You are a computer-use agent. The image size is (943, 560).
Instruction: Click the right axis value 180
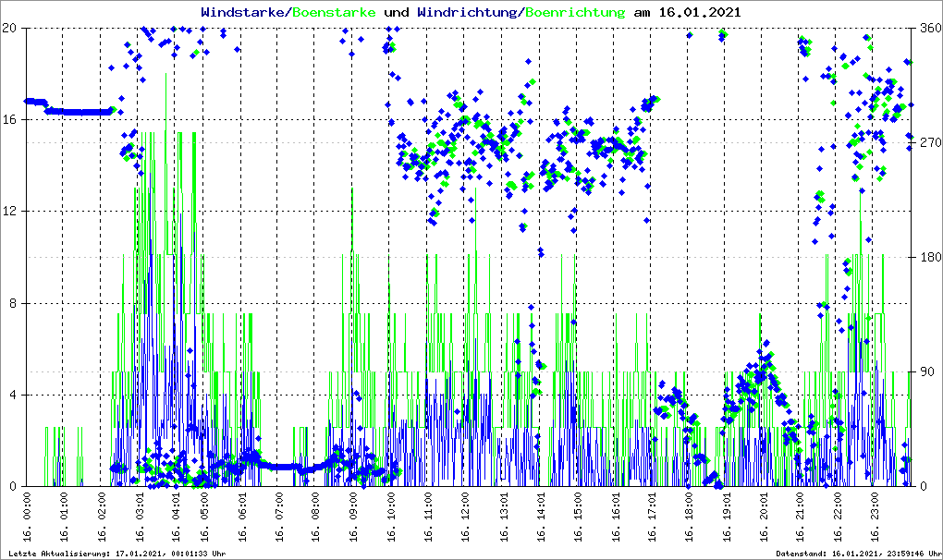929,258
